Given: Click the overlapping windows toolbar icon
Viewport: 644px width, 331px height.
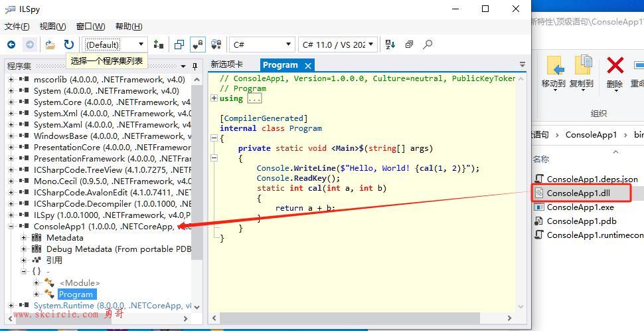Looking at the screenshot, I should tap(179, 45).
